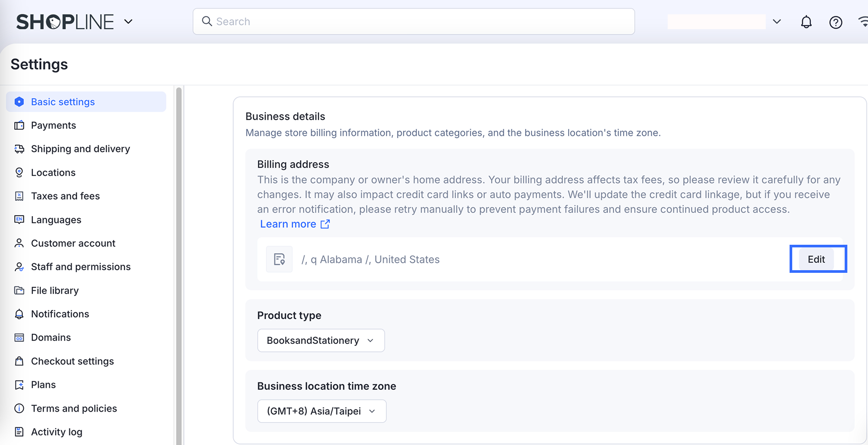Click the File library folder icon
The width and height of the screenshot is (868, 445).
pos(19,290)
